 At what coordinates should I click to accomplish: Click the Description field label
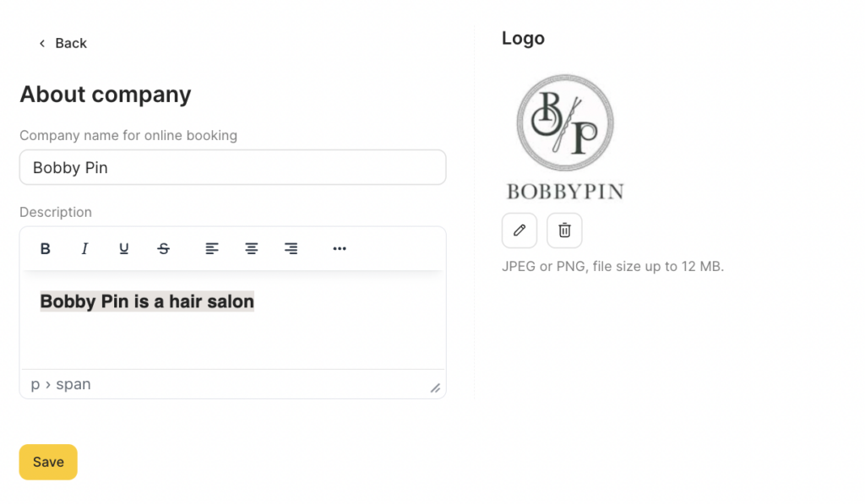click(56, 212)
